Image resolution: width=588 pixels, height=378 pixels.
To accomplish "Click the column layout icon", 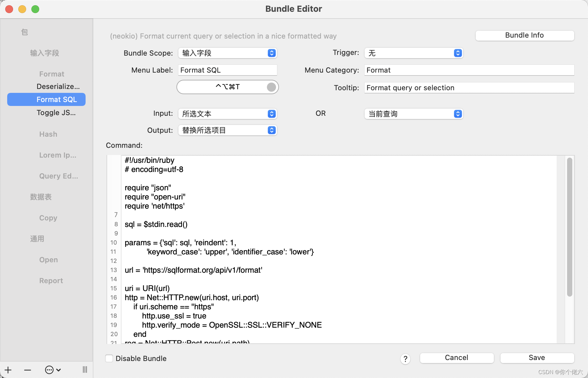I will [85, 369].
